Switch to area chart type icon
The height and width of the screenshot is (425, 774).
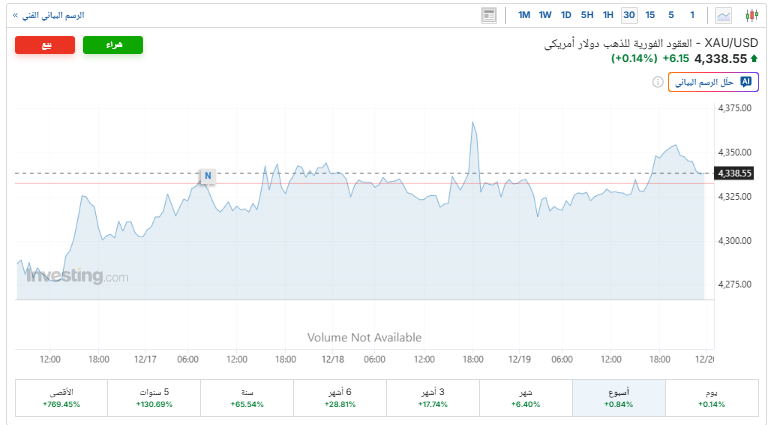[x=724, y=15]
